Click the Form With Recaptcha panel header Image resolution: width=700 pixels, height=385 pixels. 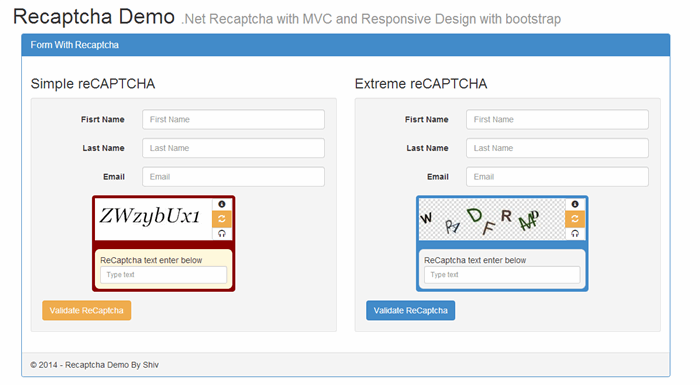[x=346, y=45]
